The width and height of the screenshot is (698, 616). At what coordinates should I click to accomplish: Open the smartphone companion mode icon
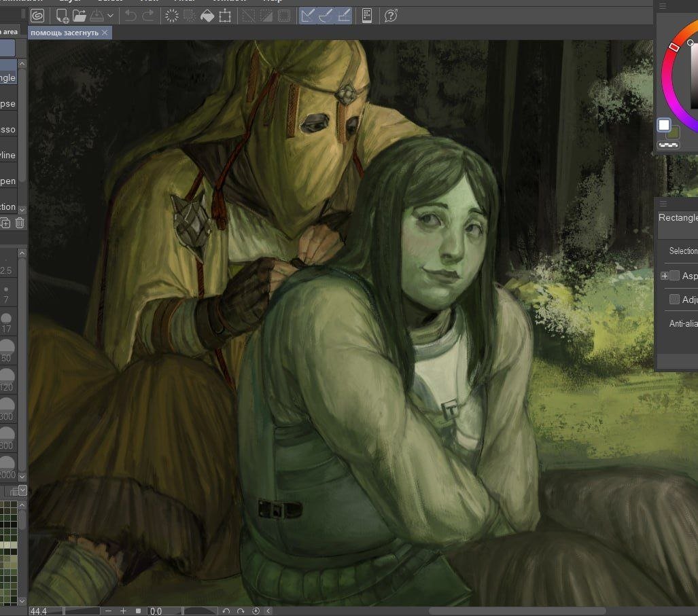click(x=367, y=16)
